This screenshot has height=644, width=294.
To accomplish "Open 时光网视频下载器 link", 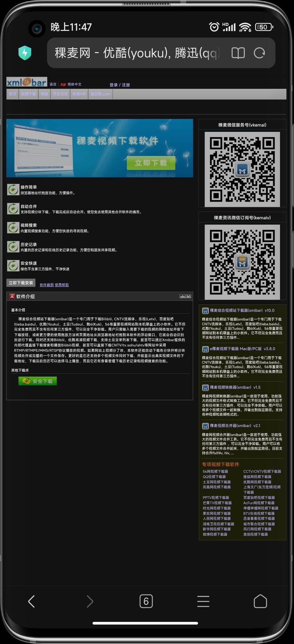I will pyautogui.click(x=217, y=508).
